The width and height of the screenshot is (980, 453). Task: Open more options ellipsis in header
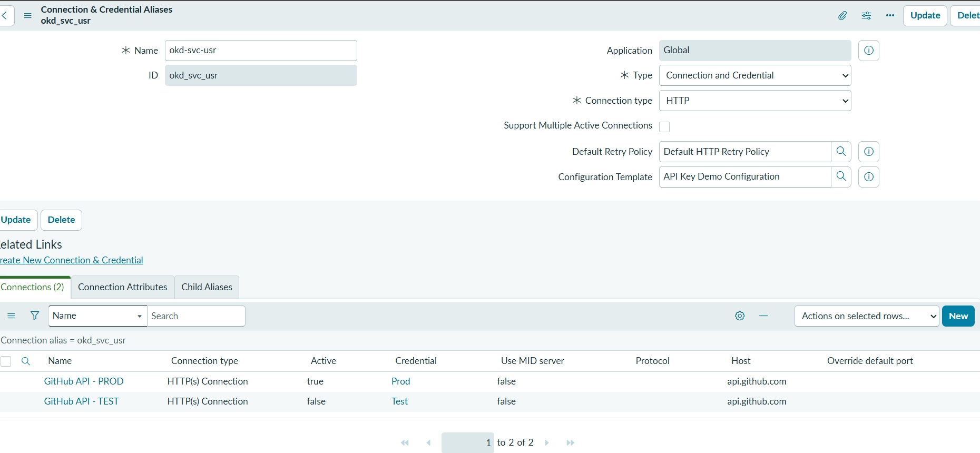(x=890, y=16)
